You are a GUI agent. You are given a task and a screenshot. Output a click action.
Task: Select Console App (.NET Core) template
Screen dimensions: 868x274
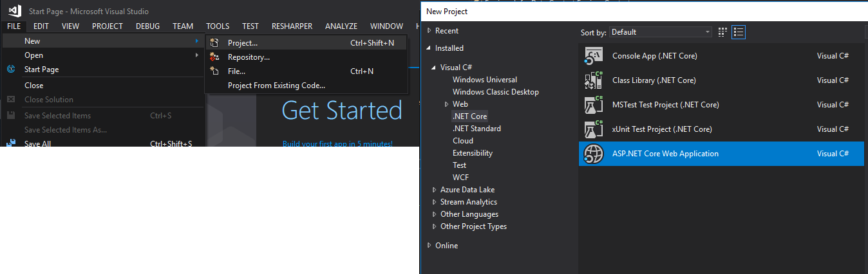721,56
